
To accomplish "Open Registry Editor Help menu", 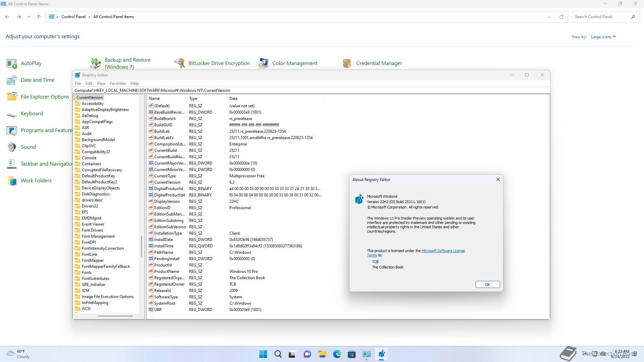I will point(135,83).
